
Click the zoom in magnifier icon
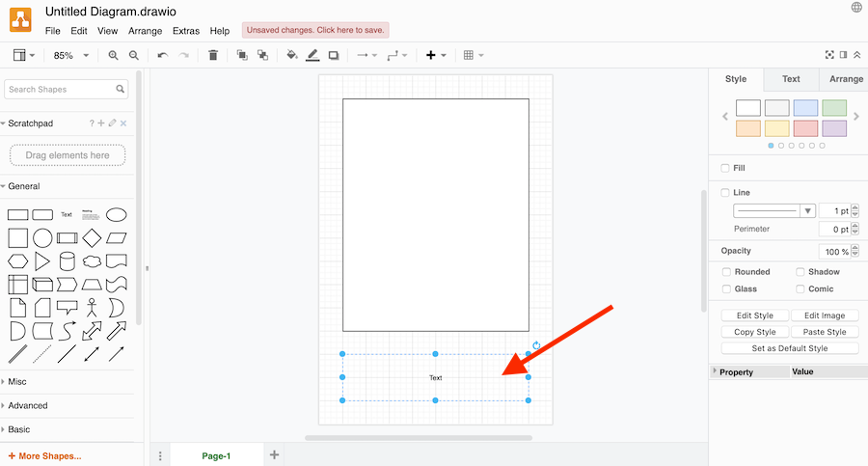[113, 55]
